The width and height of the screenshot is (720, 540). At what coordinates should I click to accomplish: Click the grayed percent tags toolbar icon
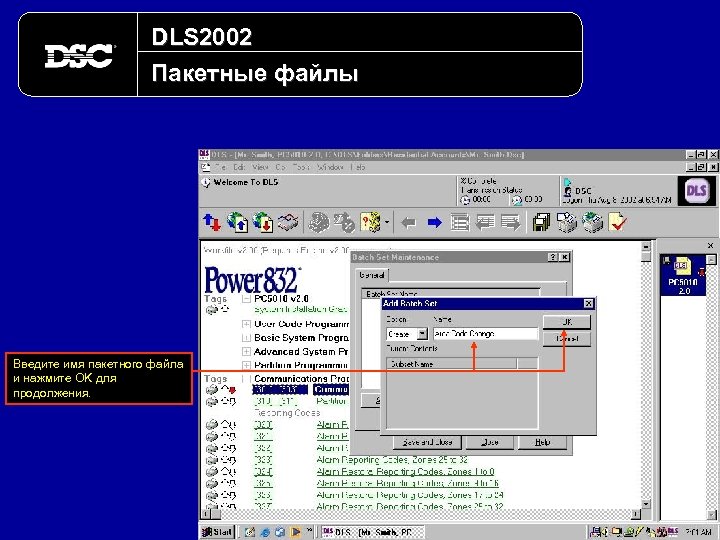coord(344,223)
